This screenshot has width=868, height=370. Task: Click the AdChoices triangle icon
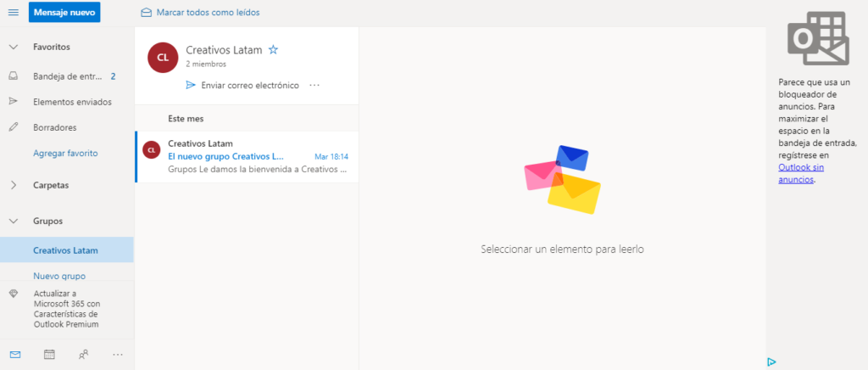point(771,362)
